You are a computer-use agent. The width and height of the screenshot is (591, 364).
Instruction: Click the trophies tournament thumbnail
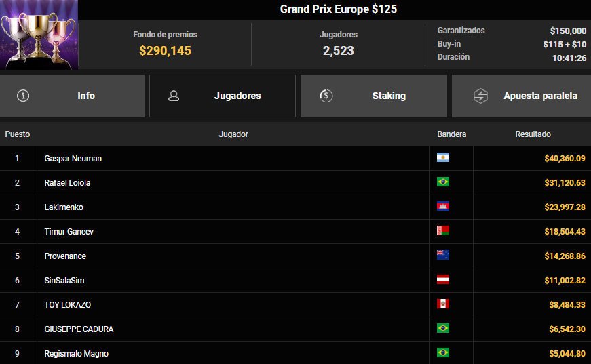(39, 35)
